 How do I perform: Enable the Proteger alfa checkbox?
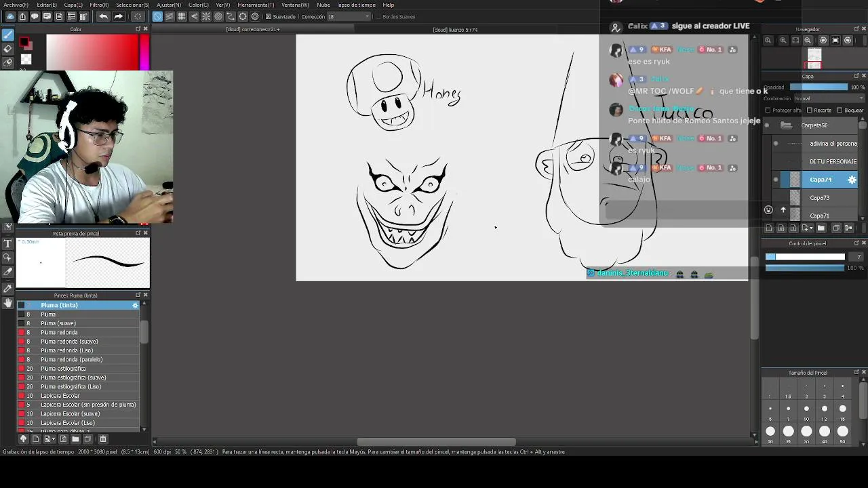(x=768, y=110)
